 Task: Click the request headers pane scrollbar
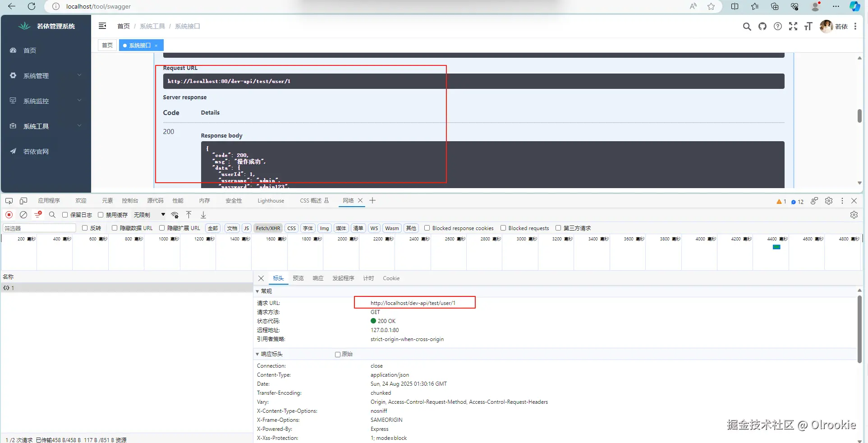coord(859,329)
